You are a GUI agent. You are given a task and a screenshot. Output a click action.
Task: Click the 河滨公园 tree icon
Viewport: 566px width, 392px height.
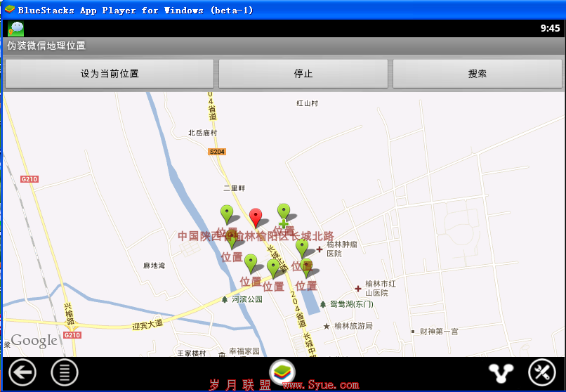(x=225, y=299)
